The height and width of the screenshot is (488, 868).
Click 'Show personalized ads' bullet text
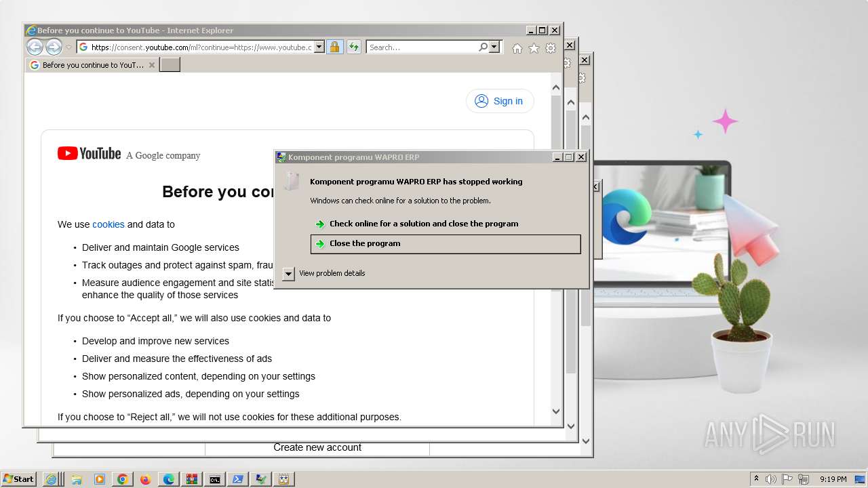(x=191, y=394)
